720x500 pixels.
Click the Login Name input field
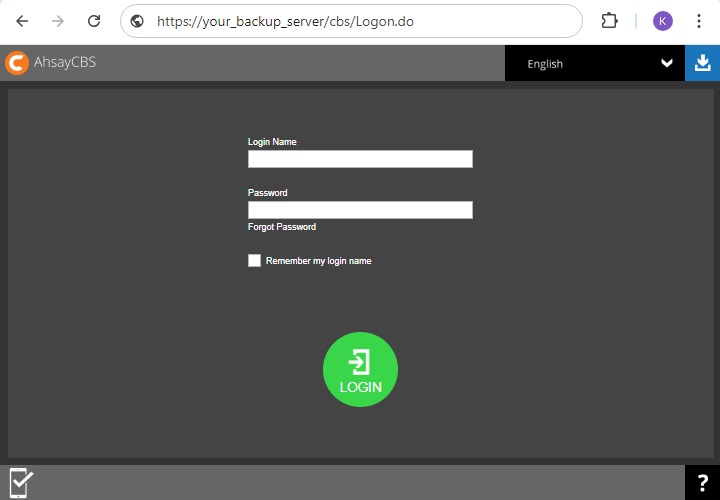(x=360, y=159)
